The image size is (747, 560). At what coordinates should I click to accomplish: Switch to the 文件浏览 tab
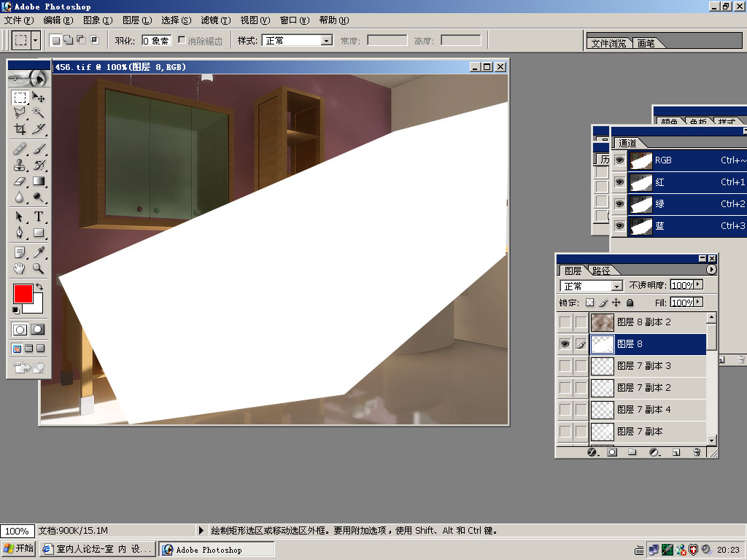click(x=608, y=43)
